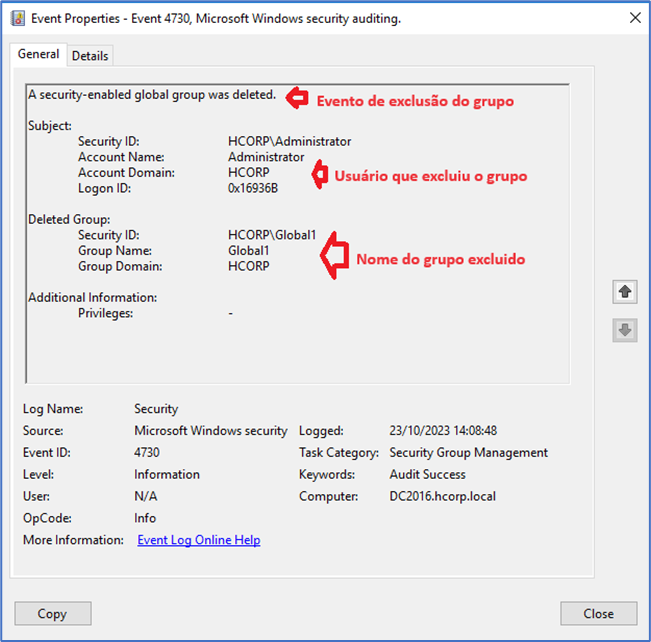Click the Task Category 'Security Group Management' value

coord(468,453)
